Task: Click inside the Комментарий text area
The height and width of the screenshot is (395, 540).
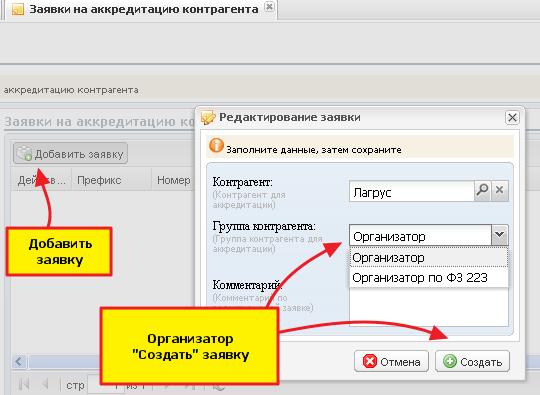Action: pos(429,306)
